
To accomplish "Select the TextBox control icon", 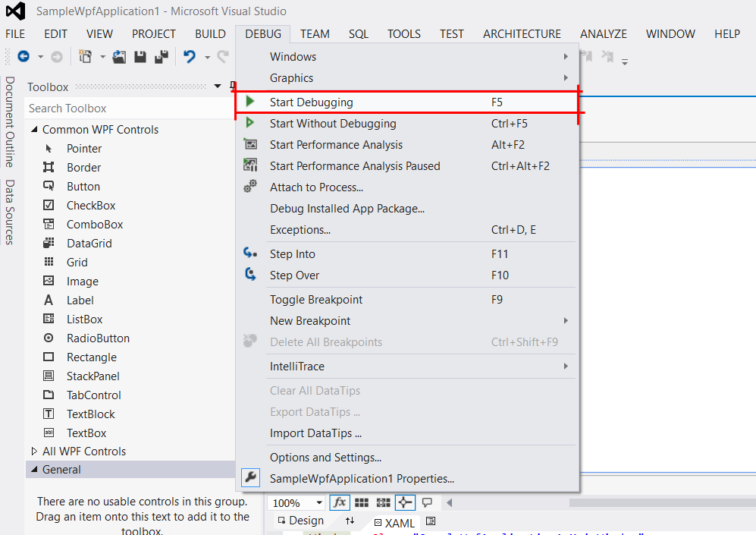I will click(49, 433).
